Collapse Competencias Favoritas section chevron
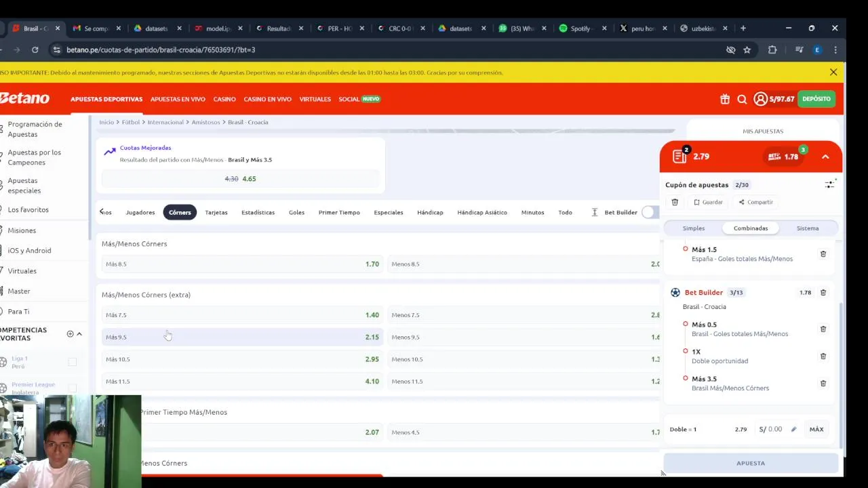 79,333
